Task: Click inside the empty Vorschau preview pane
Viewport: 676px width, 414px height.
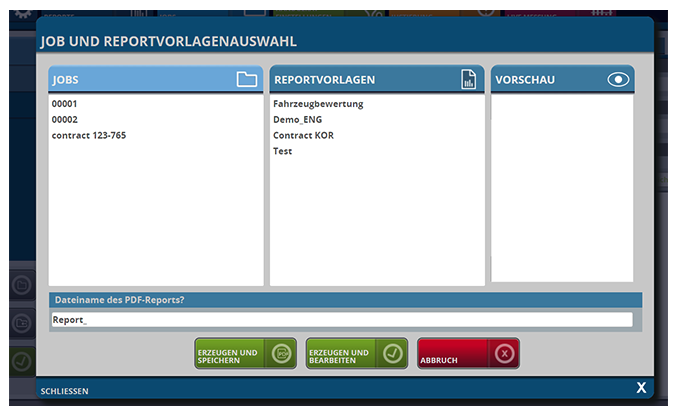Action: pos(562,188)
